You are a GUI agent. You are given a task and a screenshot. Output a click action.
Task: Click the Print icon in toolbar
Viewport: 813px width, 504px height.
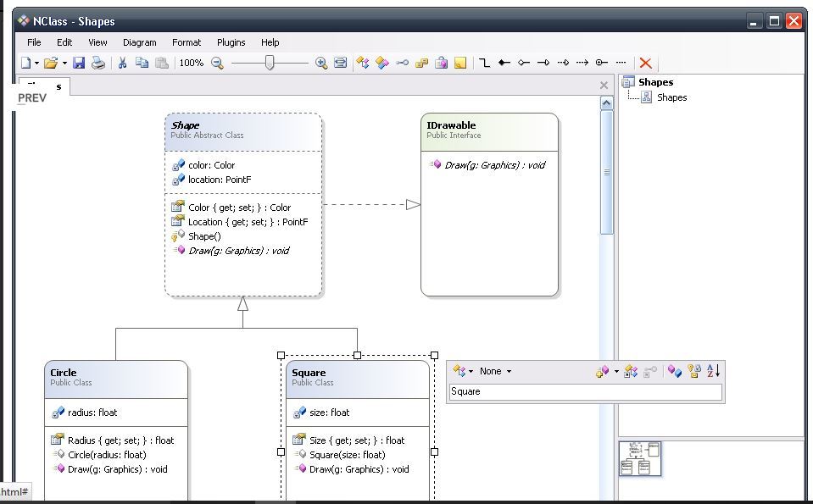[98, 63]
